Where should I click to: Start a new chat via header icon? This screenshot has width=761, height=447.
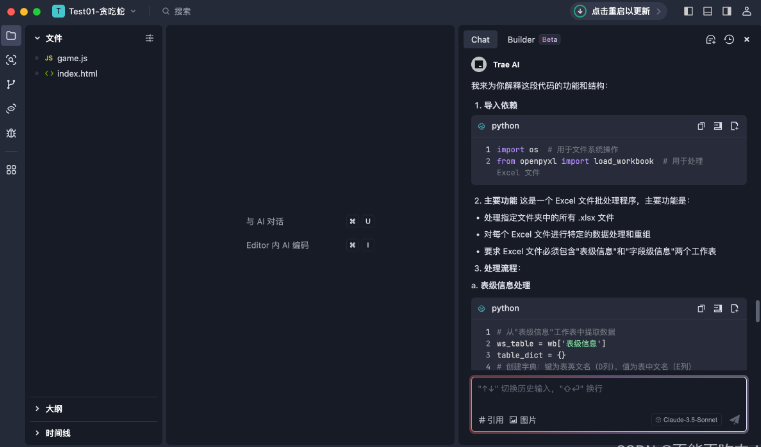(x=710, y=40)
